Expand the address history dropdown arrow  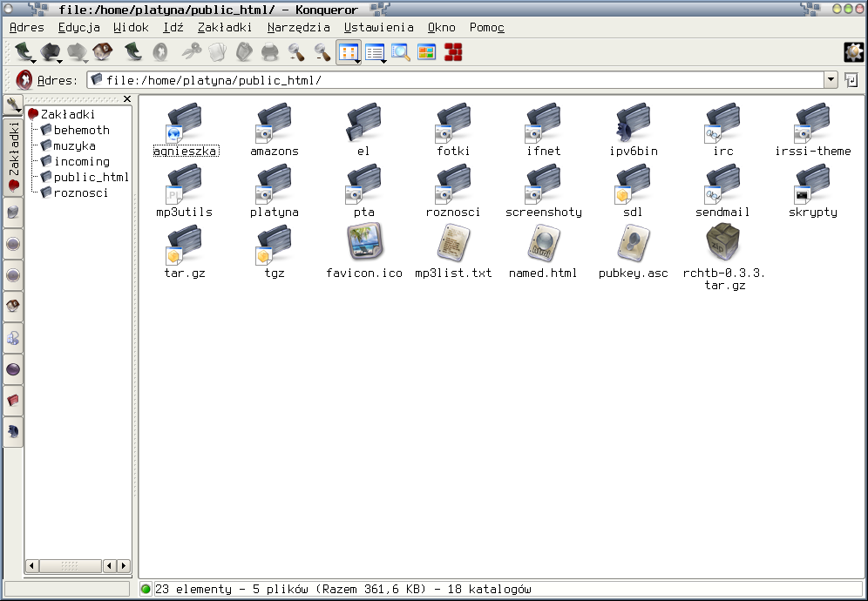point(831,80)
